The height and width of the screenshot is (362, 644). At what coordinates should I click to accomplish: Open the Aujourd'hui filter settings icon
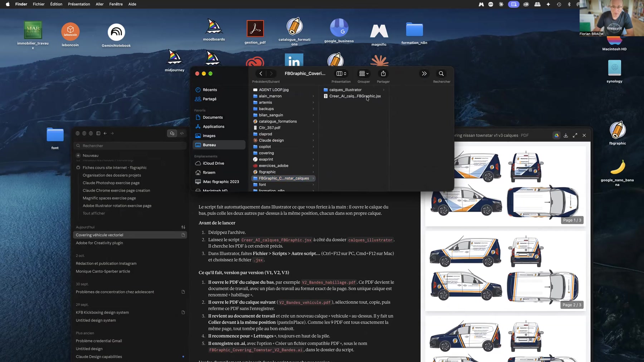(183, 227)
